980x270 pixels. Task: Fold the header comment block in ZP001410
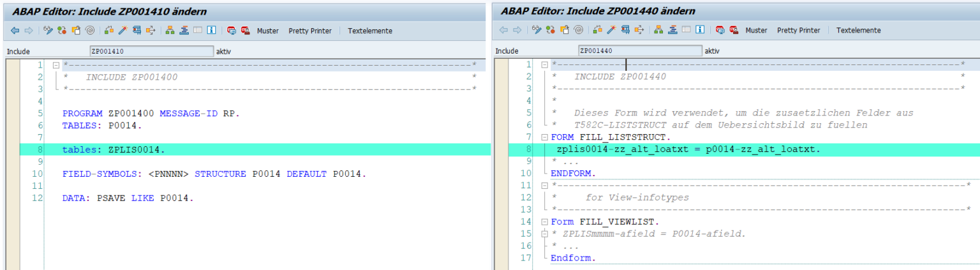(x=56, y=65)
